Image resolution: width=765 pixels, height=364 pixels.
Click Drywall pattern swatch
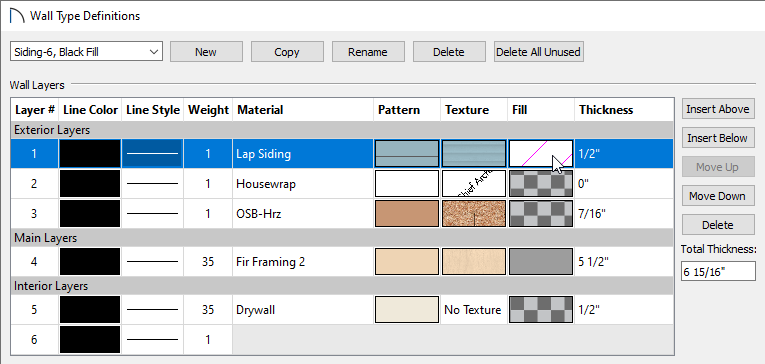(x=407, y=310)
